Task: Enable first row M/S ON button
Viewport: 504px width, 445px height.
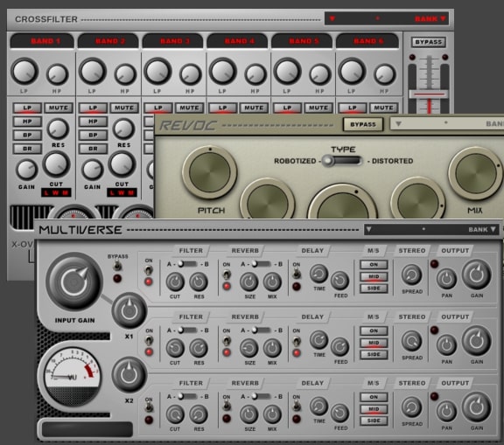Action: (x=374, y=265)
